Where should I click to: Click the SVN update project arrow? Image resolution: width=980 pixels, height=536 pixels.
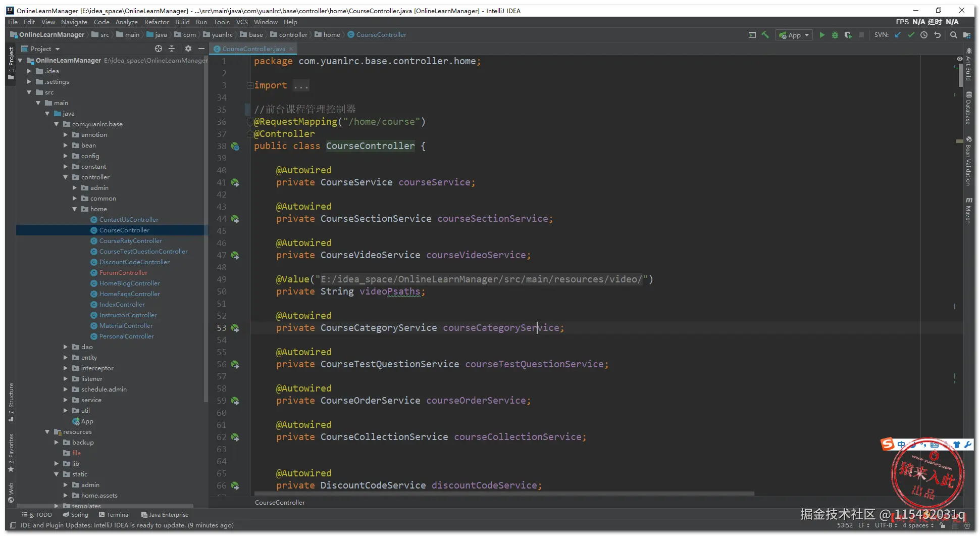click(x=898, y=35)
